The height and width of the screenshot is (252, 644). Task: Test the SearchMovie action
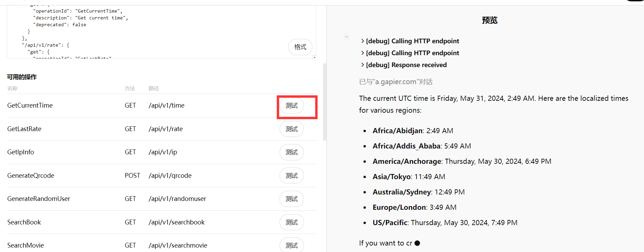[x=291, y=245]
